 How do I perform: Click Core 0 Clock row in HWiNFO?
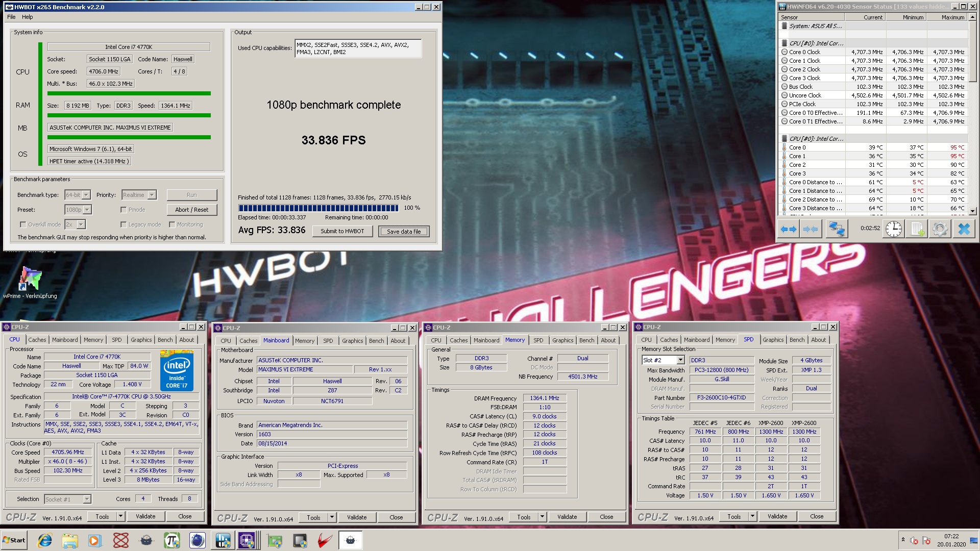point(873,52)
